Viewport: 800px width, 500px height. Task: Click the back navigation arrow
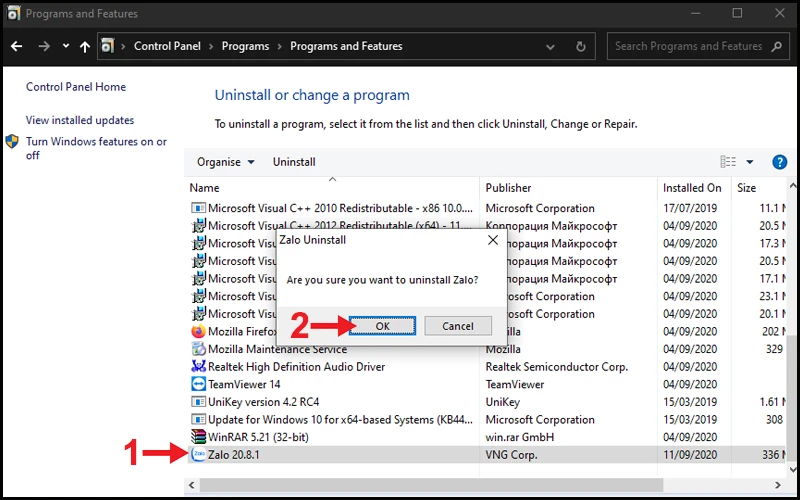tap(16, 46)
